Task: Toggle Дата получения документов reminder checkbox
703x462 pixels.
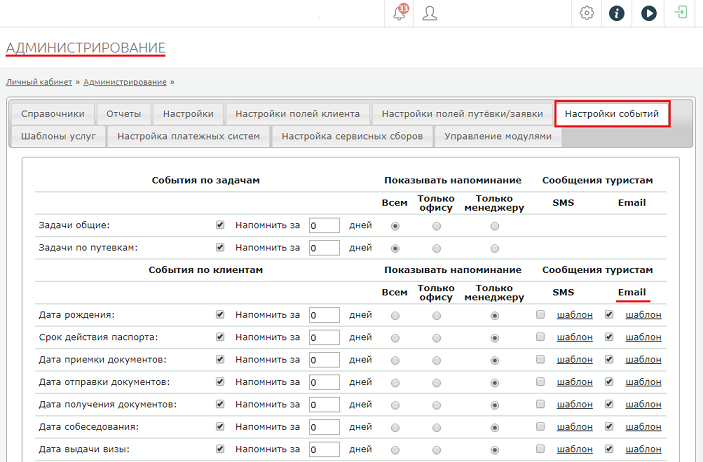Action: (220, 404)
